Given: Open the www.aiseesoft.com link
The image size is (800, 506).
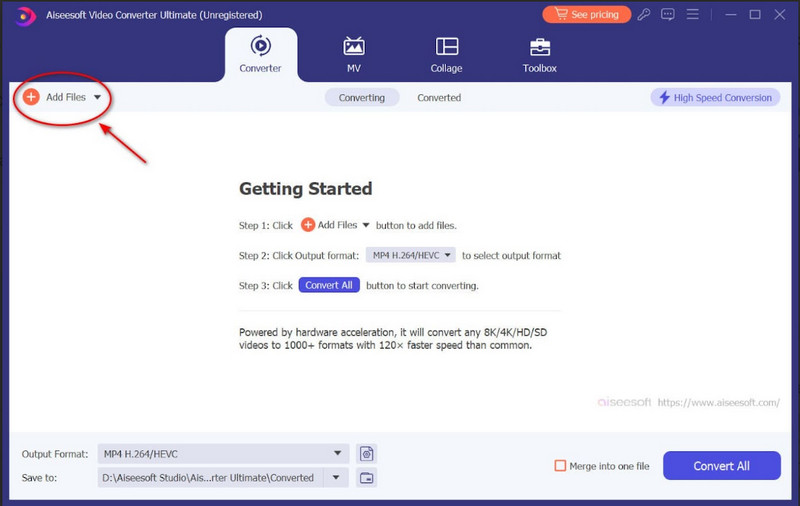Looking at the screenshot, I should point(719,403).
